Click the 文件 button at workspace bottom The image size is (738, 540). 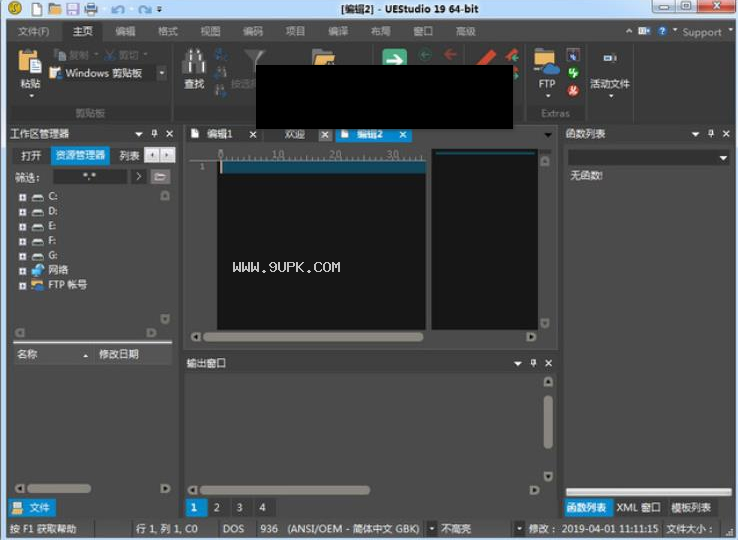pyautogui.click(x=32, y=508)
